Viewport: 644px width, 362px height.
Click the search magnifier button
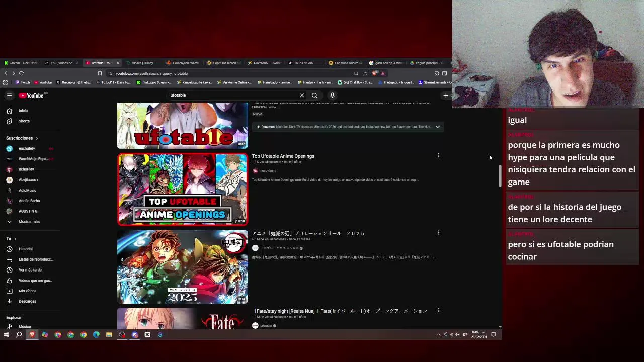[x=314, y=95]
